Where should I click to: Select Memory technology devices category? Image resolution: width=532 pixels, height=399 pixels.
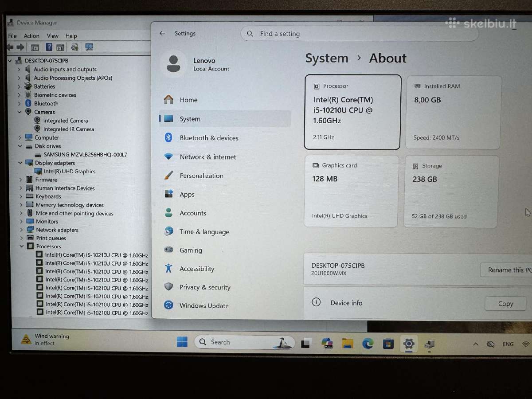70,205
